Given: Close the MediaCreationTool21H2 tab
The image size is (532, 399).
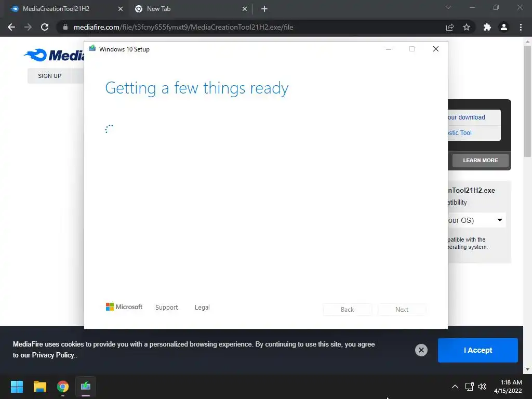Looking at the screenshot, I should [121, 9].
